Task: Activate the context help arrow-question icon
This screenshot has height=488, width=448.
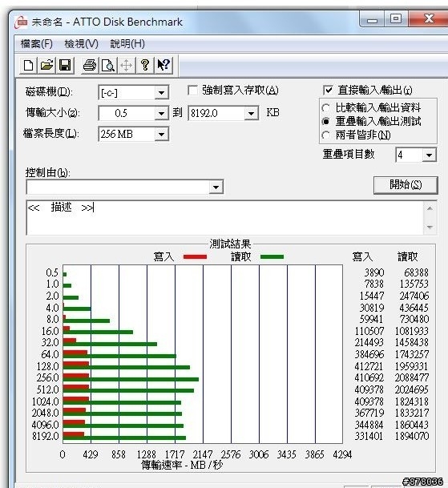Action: pos(163,66)
